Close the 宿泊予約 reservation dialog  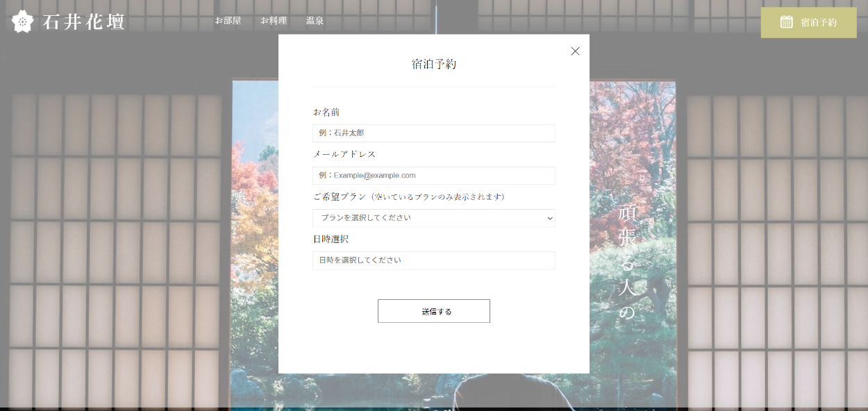click(575, 51)
